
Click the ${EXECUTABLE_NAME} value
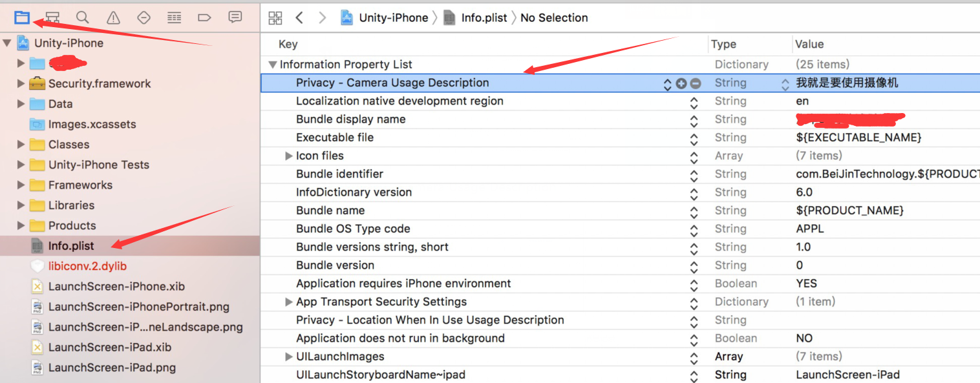[x=858, y=138]
